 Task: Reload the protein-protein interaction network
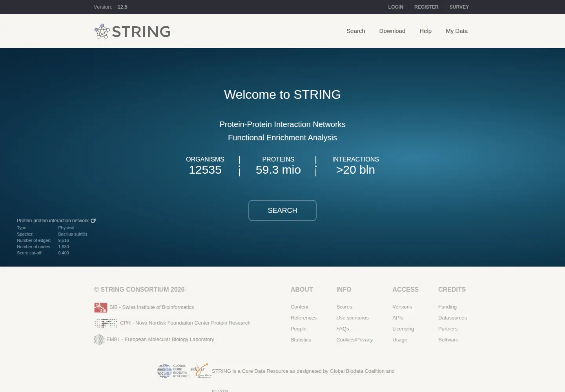[93, 221]
